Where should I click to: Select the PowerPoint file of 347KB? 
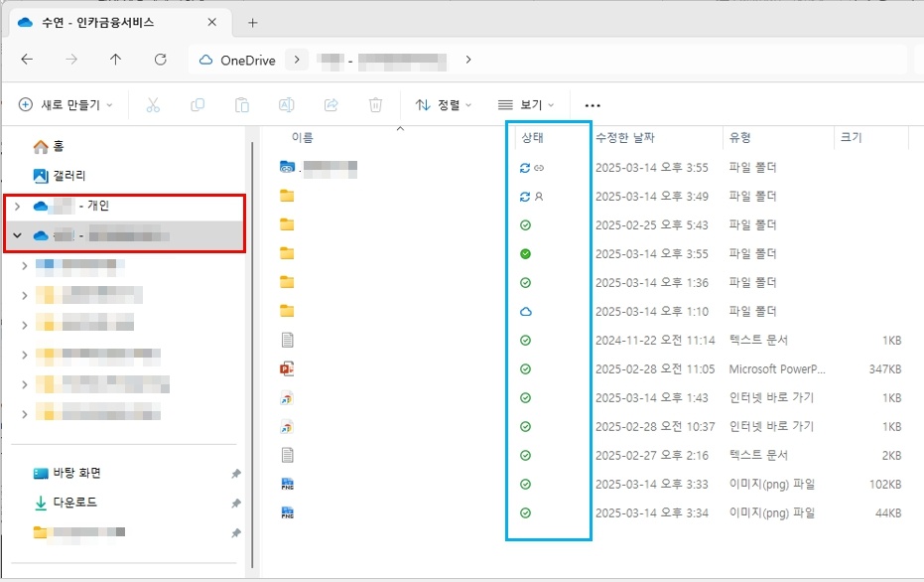pyautogui.click(x=287, y=368)
